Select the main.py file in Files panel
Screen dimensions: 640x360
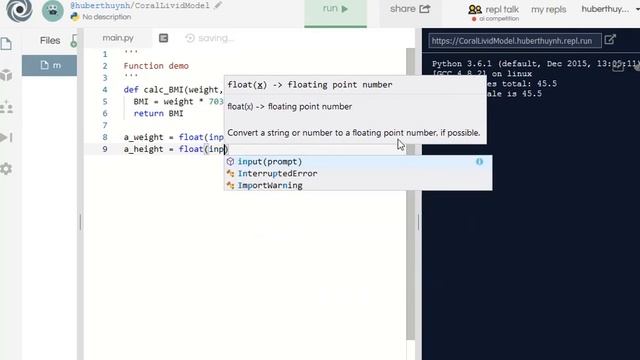point(49,65)
